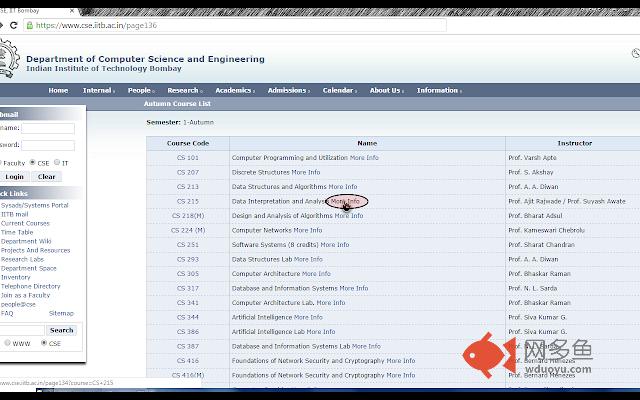The height and width of the screenshot is (400, 640).
Task: Open More Info for Data Structures and Algorithms
Action: coord(343,187)
